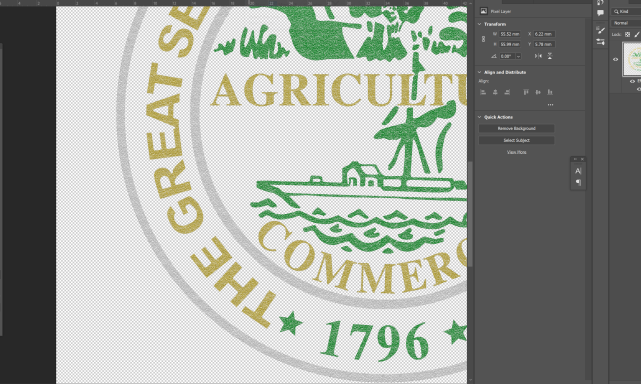Align vertical centers icon
Image resolution: width=641 pixels, height=384 pixels.
coord(538,92)
